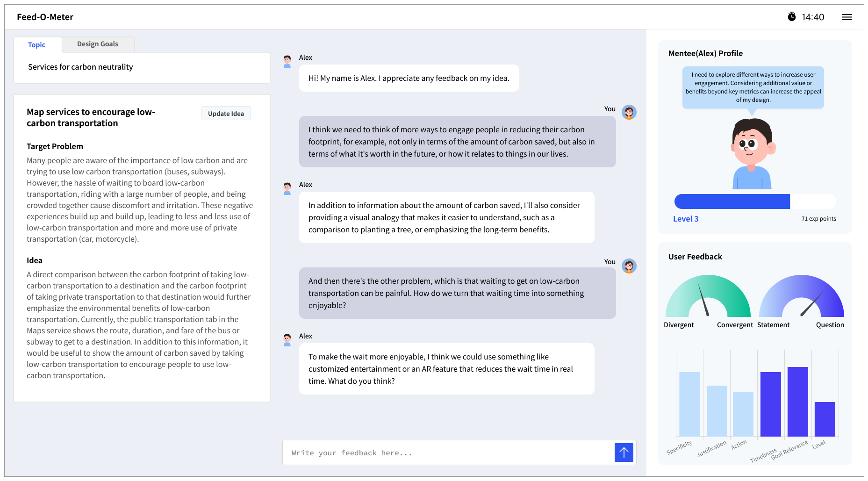Select the Justification bar in the chart
The width and height of the screenshot is (868, 481).
[717, 411]
